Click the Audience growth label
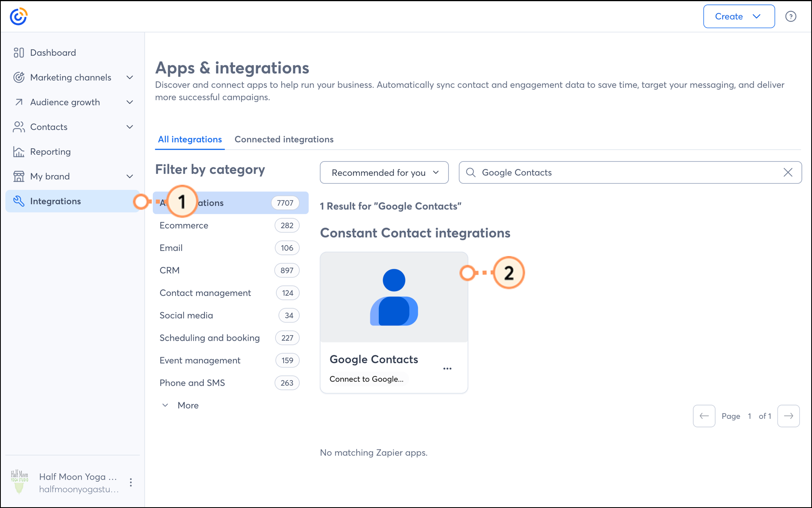The height and width of the screenshot is (508, 812). pyautogui.click(x=65, y=102)
